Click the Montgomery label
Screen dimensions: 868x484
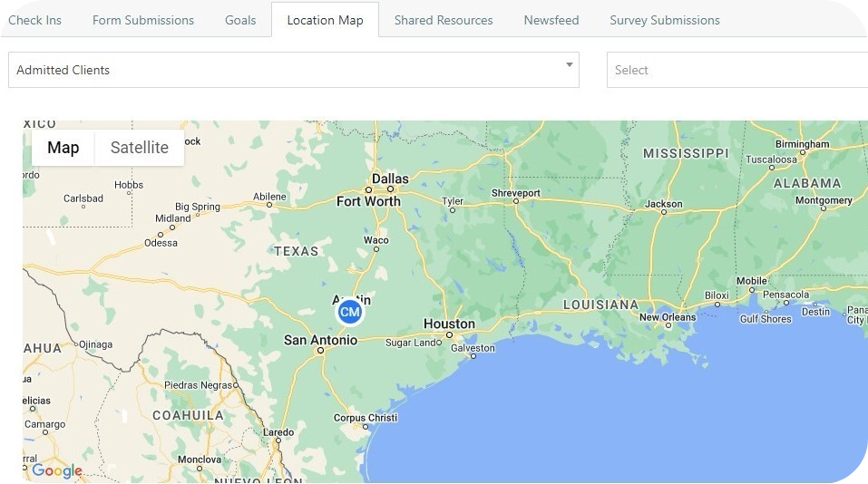tap(824, 200)
